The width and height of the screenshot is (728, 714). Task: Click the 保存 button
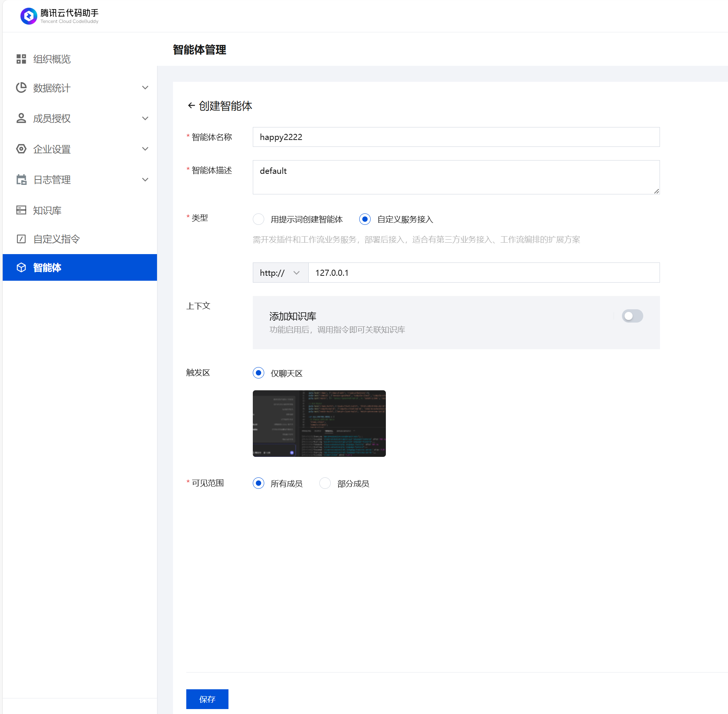tap(207, 699)
